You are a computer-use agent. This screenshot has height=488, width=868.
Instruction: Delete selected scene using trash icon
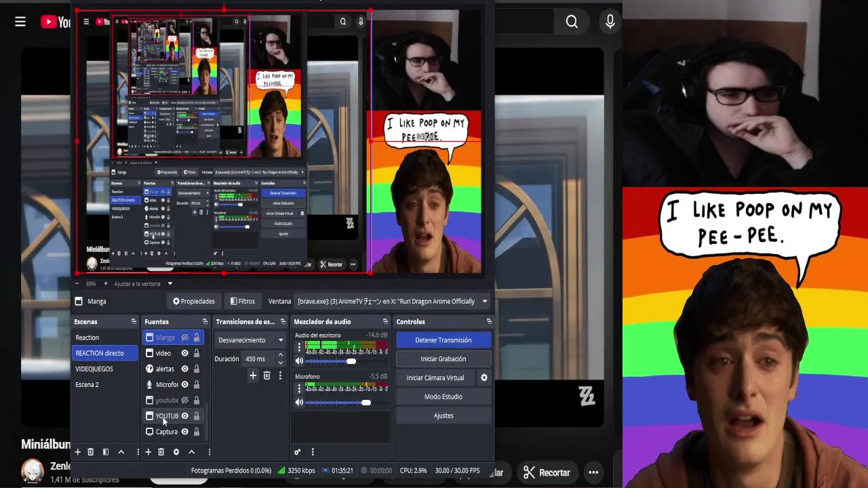point(90,452)
